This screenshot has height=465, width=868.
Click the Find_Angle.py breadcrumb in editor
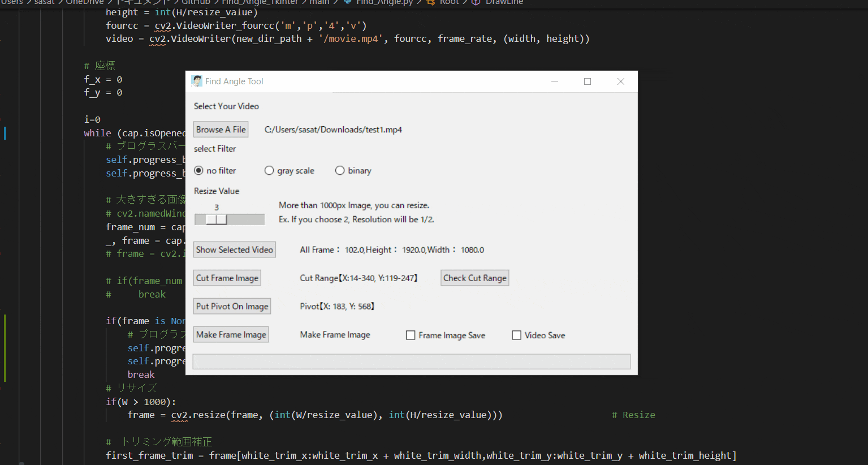(385, 2)
